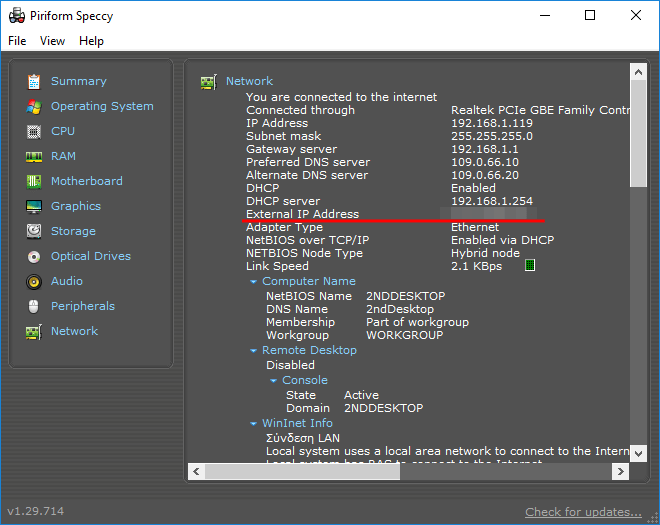
Task: Show the Graphics section
Action: [x=76, y=206]
